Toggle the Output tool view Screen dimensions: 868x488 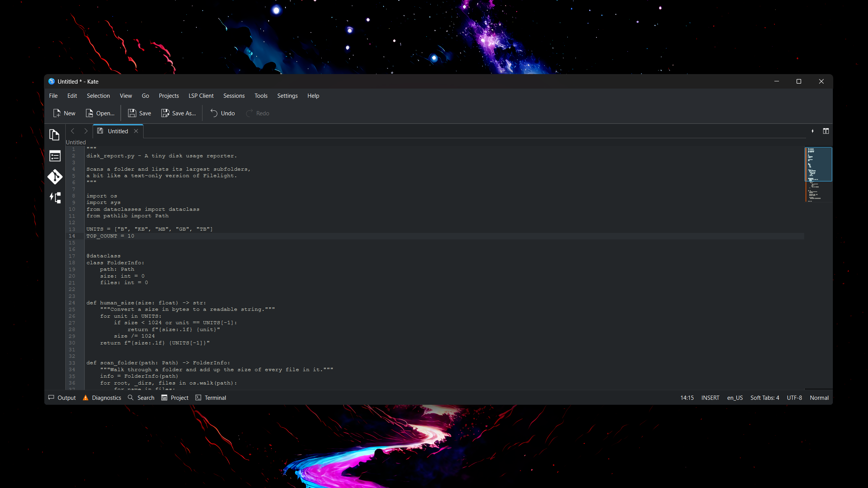[x=62, y=398]
